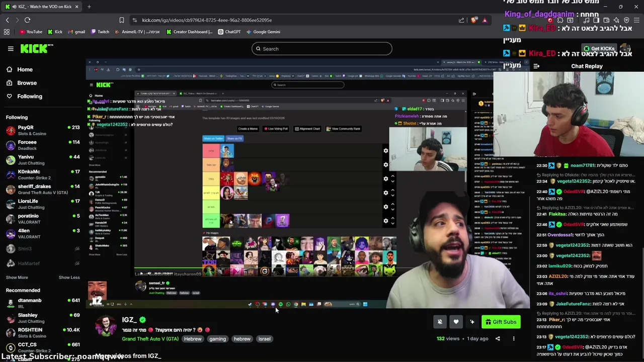Open the video more options menu
The image size is (644, 362).
(514, 339)
